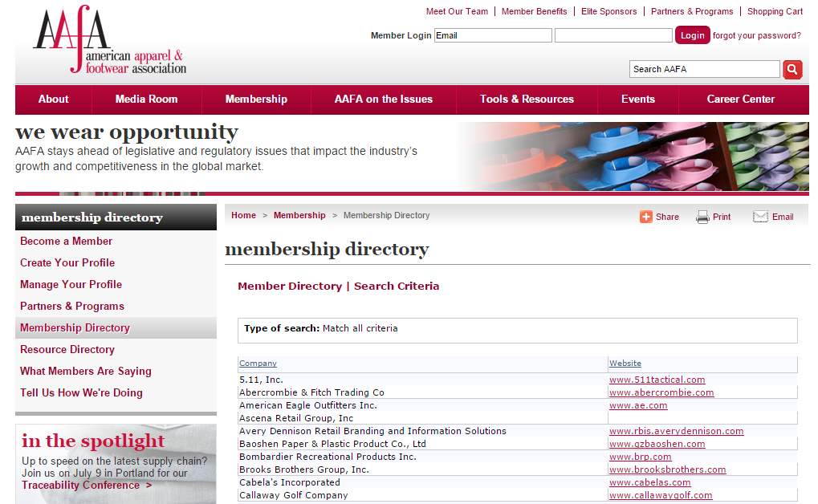Click the Login button
Image resolution: width=818 pixels, height=504 pixels.
click(692, 35)
